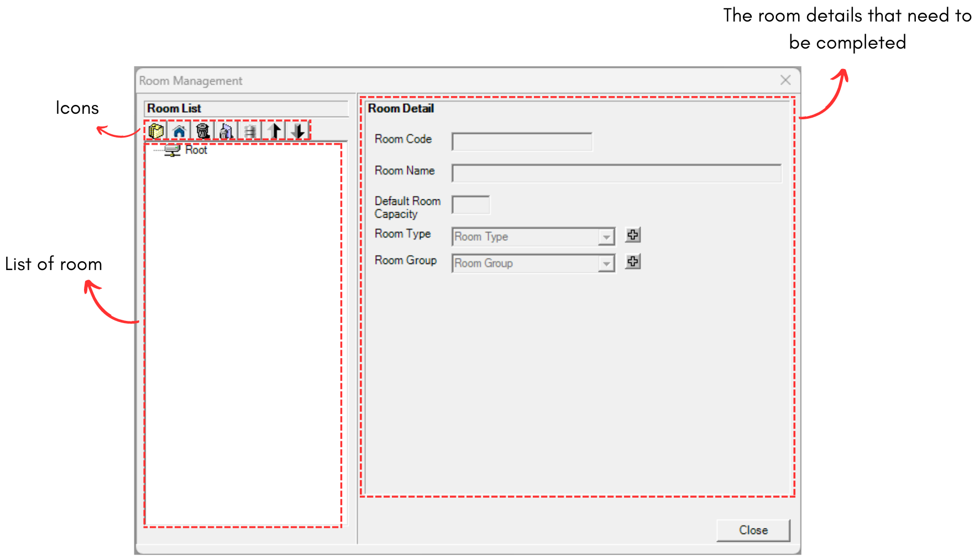
Task: Open the Room Type dropdown
Action: coord(607,236)
